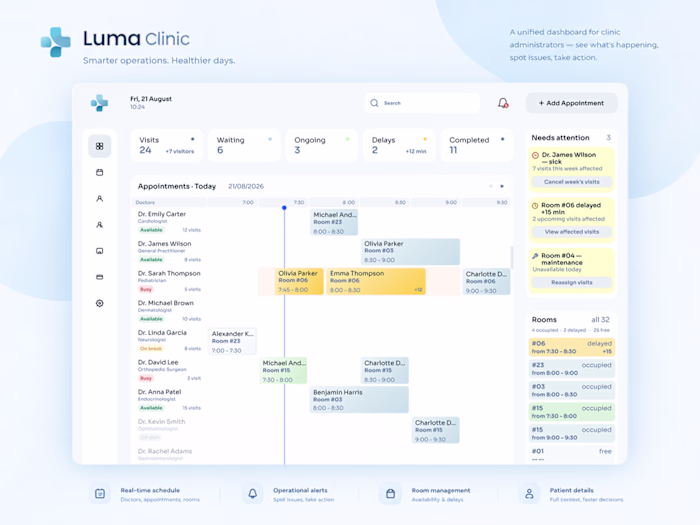Image resolution: width=700 pixels, height=525 pixels.
Task: Open room #01 free card
Action: pyautogui.click(x=572, y=455)
